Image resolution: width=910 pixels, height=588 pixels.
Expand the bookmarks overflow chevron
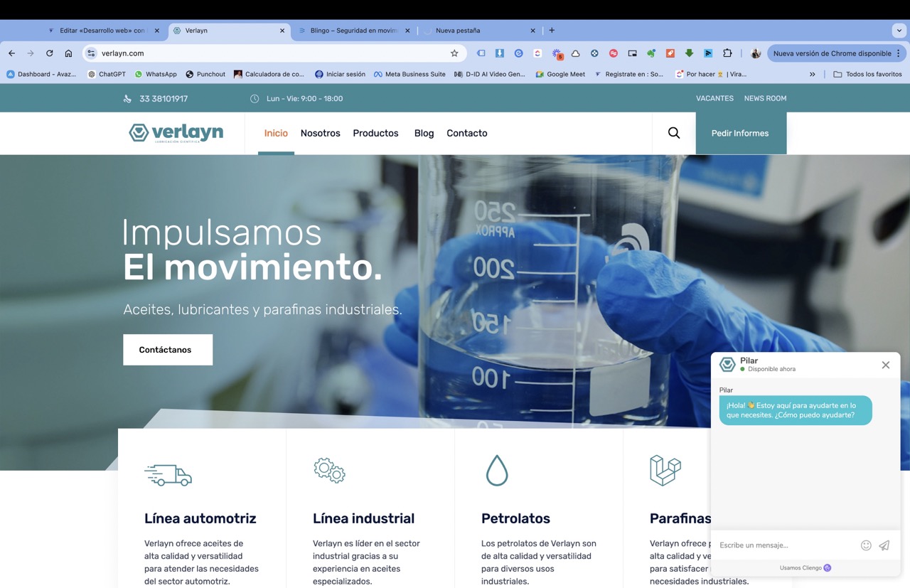[x=812, y=73]
